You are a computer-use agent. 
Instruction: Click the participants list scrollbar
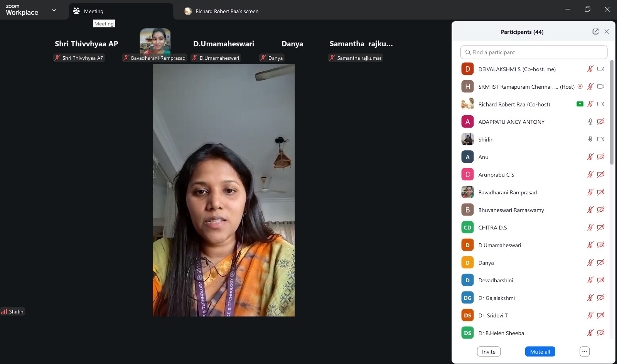[612, 113]
